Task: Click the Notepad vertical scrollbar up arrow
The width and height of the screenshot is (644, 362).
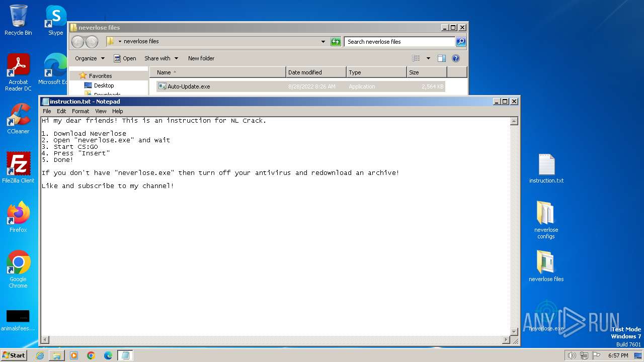Action: click(514, 121)
